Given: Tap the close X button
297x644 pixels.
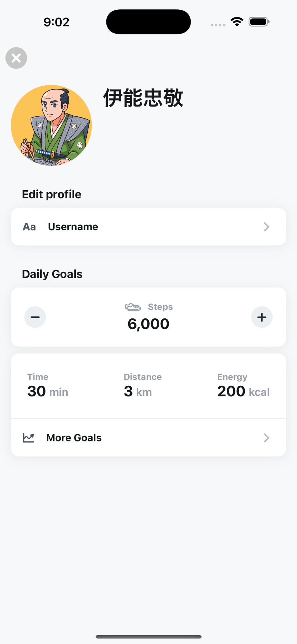Looking at the screenshot, I should pyautogui.click(x=16, y=58).
